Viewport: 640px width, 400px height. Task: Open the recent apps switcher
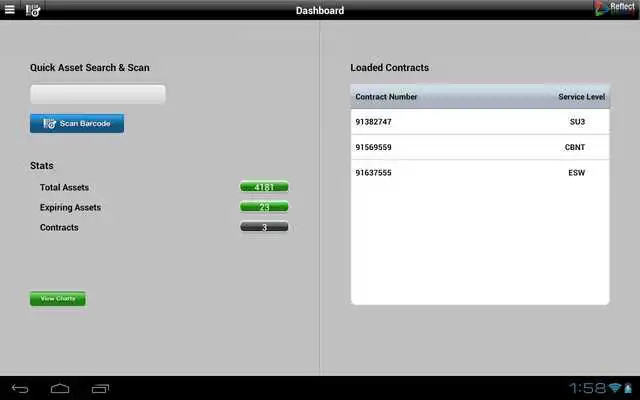point(100,388)
